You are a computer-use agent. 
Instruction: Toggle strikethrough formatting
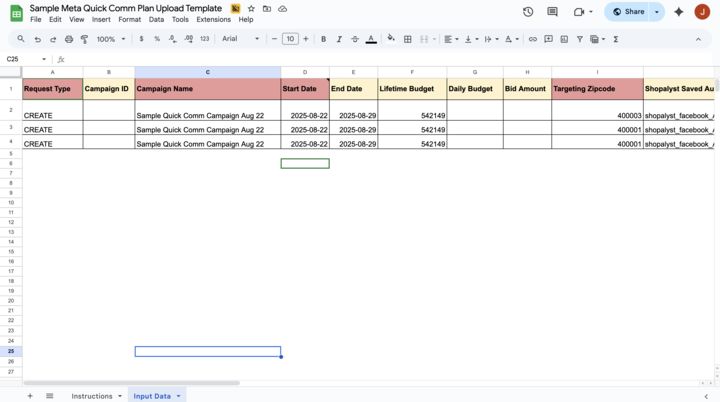click(355, 39)
